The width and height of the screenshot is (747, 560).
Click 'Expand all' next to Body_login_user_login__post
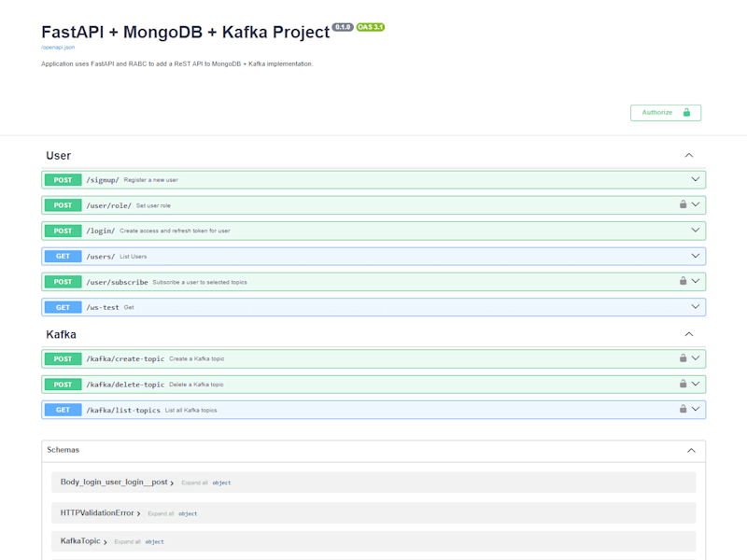point(194,483)
